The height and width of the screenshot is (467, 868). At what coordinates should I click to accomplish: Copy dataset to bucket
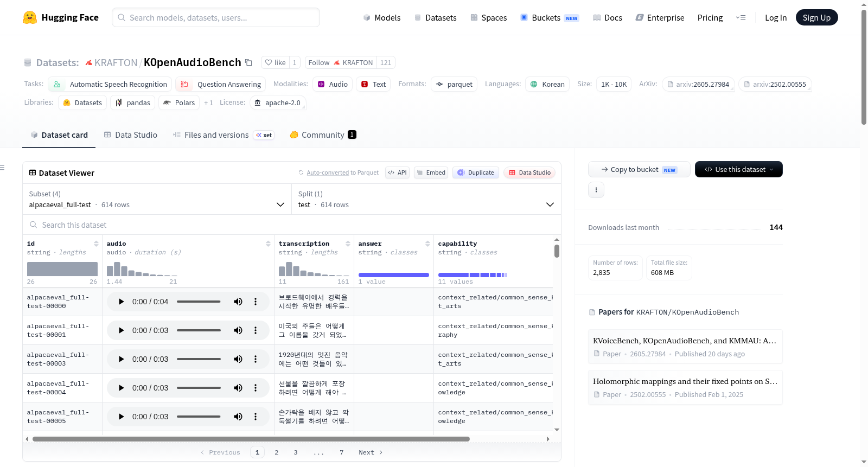coord(639,169)
